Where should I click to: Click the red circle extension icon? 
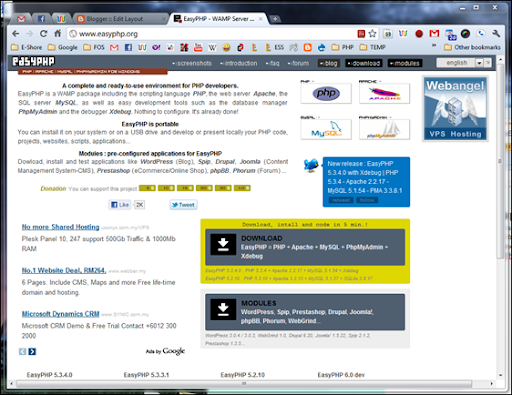[419, 34]
